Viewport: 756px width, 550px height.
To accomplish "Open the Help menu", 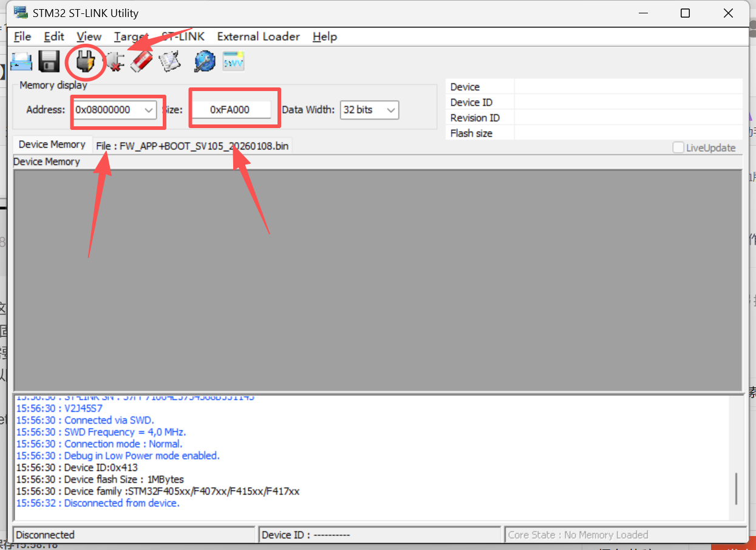I will [x=325, y=36].
